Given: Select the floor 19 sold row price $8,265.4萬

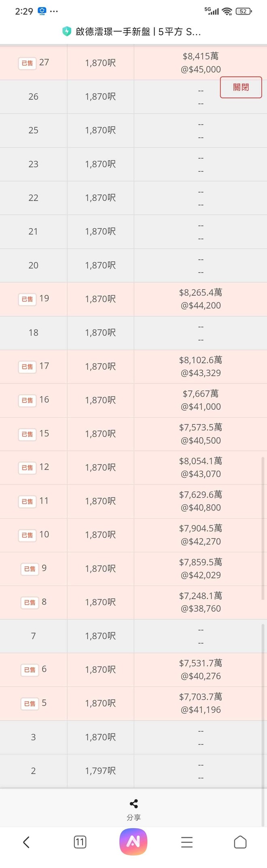Looking at the screenshot, I should [201, 292].
